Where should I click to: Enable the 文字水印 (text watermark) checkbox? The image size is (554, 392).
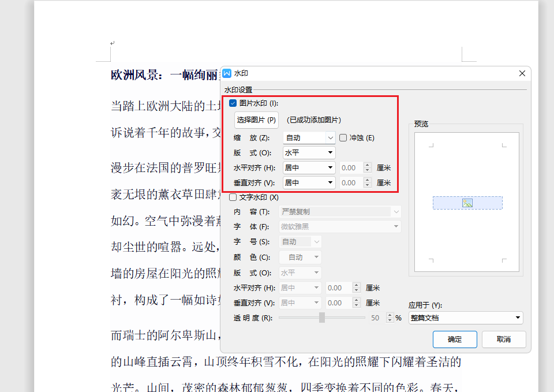233,197
